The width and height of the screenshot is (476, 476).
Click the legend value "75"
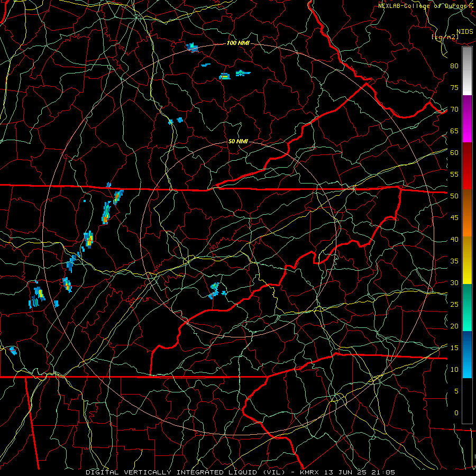tap(454, 87)
